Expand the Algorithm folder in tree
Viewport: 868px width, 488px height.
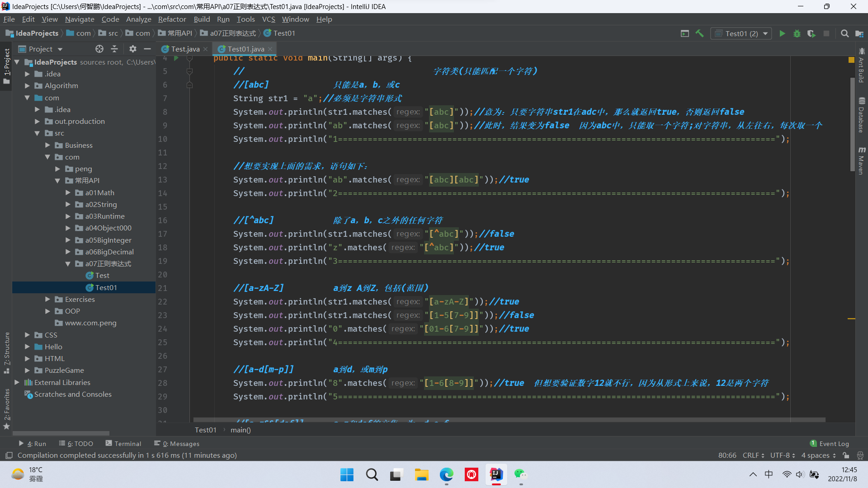tap(27, 86)
